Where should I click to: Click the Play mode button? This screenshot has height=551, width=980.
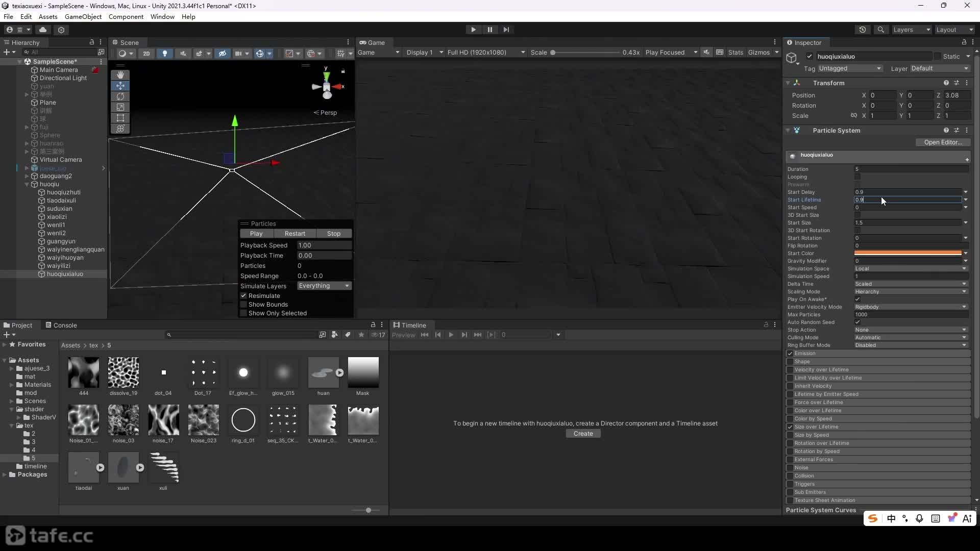pyautogui.click(x=473, y=30)
